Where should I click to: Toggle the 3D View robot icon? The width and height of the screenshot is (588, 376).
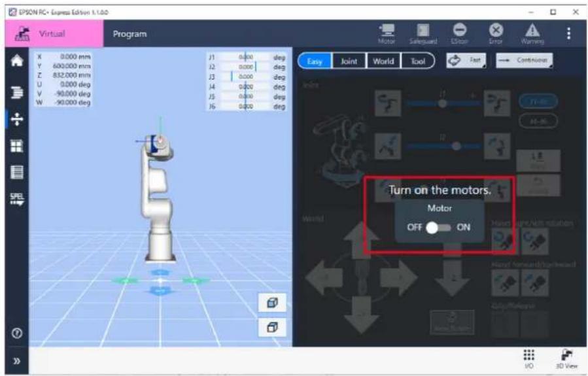(566, 358)
